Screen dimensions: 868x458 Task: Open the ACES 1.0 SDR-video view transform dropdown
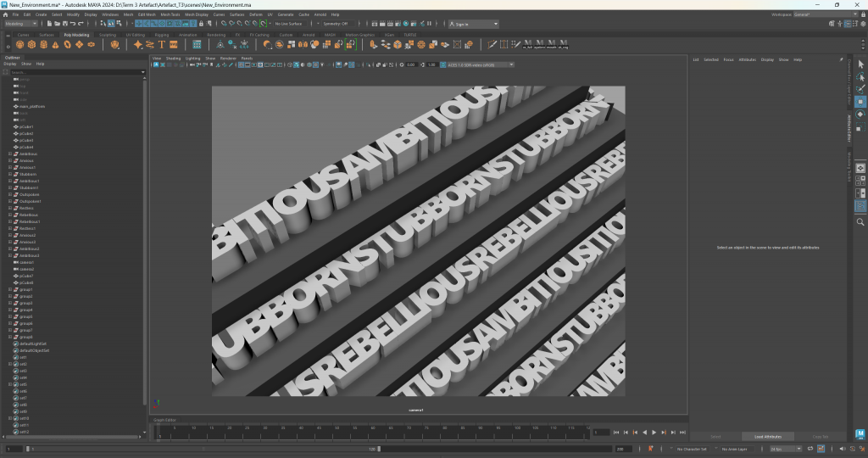[481, 64]
